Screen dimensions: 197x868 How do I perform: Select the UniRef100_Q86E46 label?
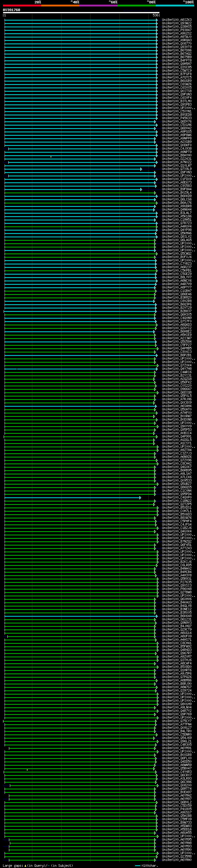[x=177, y=294]
